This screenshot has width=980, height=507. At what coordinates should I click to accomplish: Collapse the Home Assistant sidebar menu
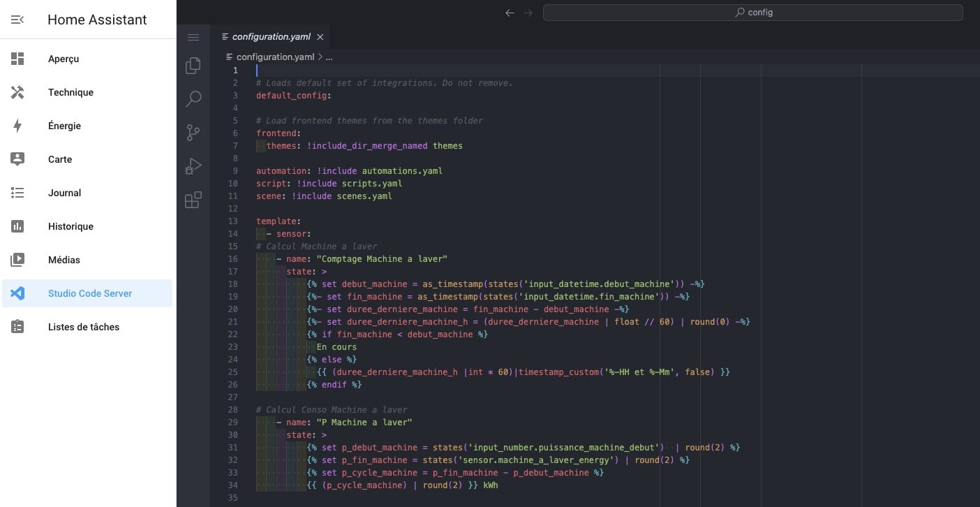pos(17,20)
